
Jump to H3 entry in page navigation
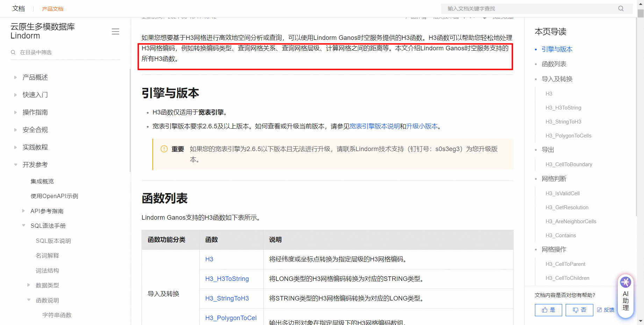(x=549, y=94)
